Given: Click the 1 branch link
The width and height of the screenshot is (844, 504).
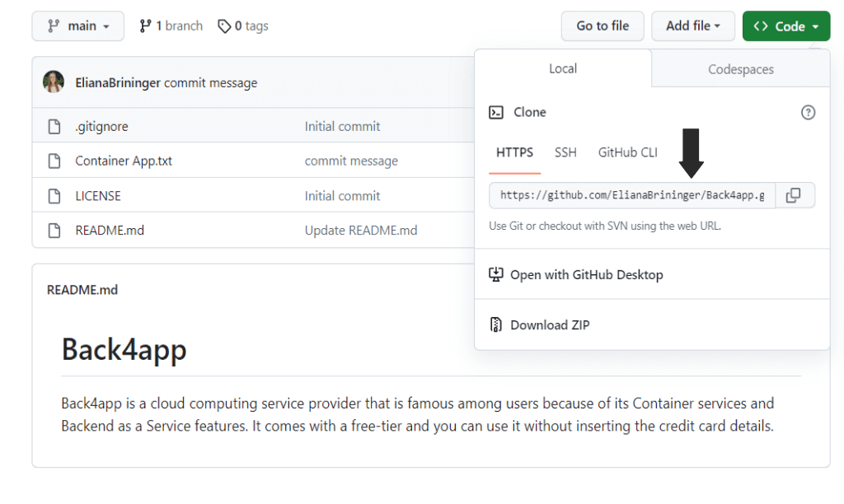Looking at the screenshot, I should point(171,26).
